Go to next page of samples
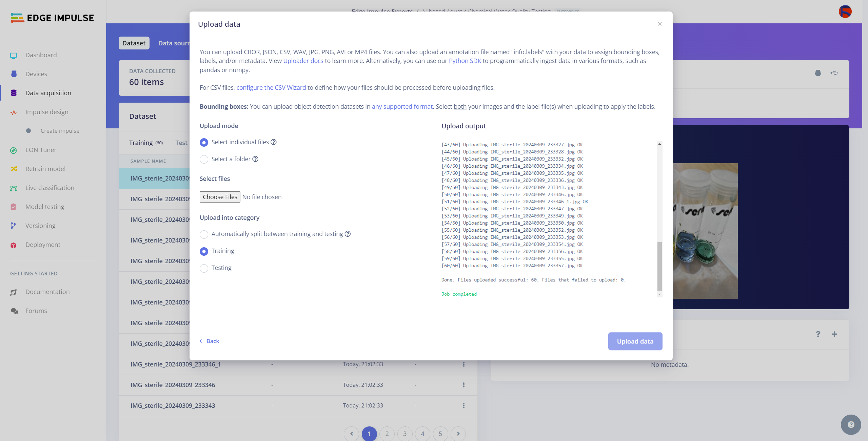This screenshot has height=441, width=868. (x=458, y=434)
